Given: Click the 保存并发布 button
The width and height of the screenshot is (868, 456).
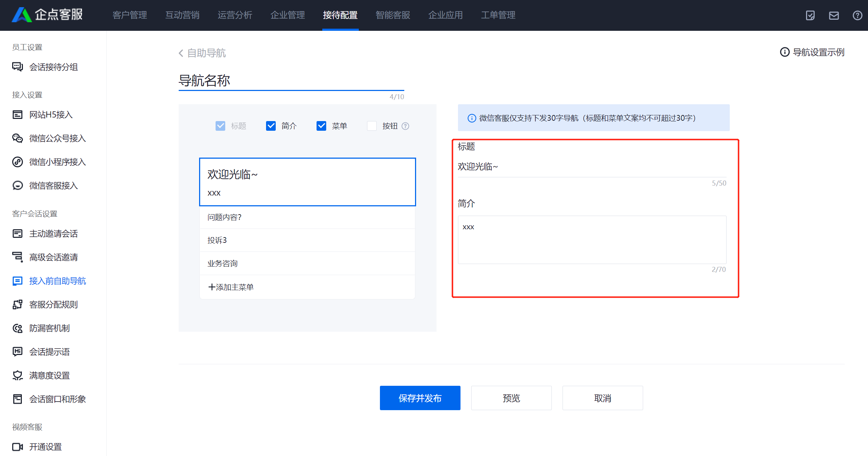Looking at the screenshot, I should (x=420, y=398).
